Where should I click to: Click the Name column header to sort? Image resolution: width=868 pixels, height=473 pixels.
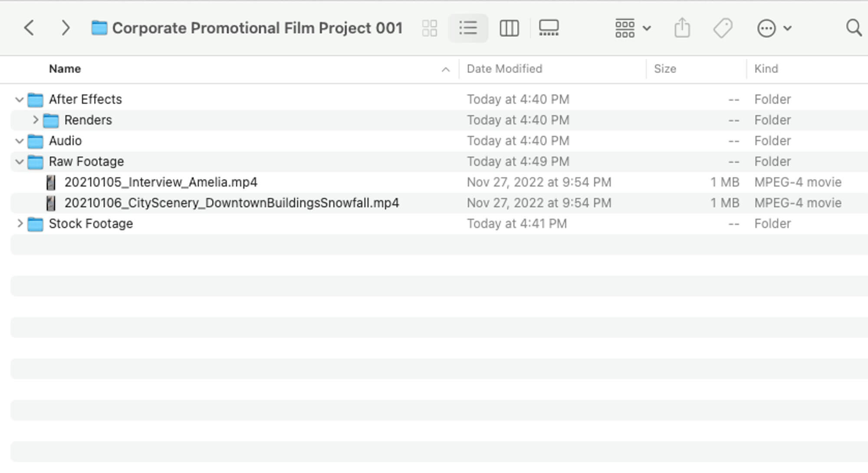point(65,68)
